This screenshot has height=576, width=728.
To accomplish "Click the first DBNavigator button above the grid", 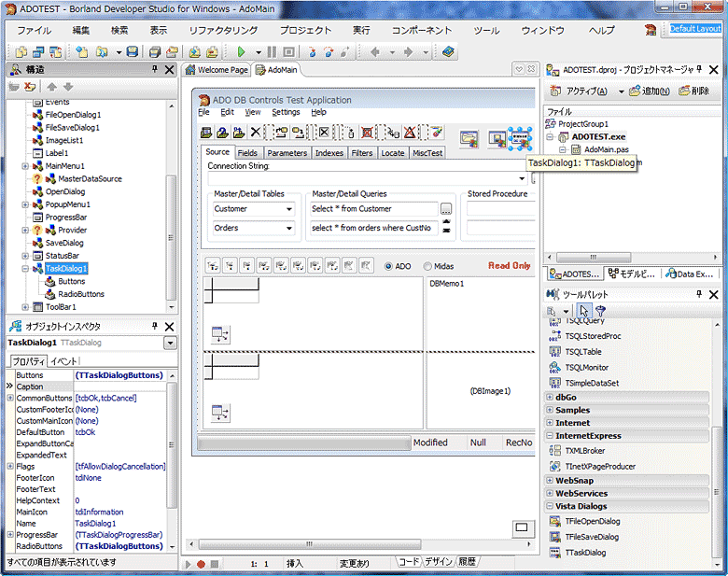I will tap(213, 266).
